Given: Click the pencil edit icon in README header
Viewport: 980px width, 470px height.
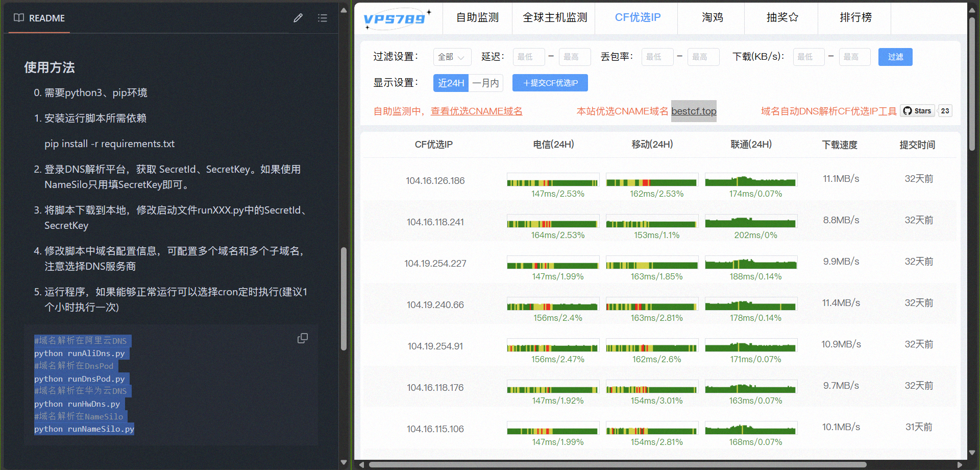Looking at the screenshot, I should [298, 18].
